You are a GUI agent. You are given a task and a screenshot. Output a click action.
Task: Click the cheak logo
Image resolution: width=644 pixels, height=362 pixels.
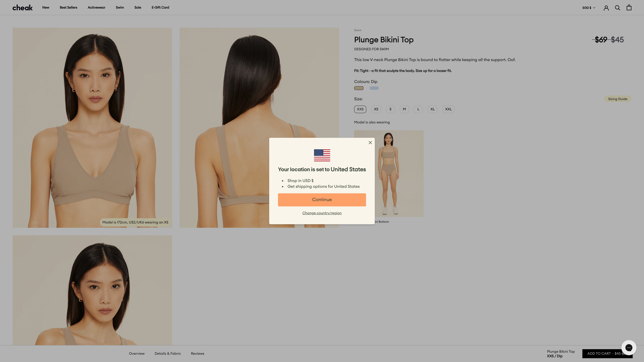click(23, 8)
